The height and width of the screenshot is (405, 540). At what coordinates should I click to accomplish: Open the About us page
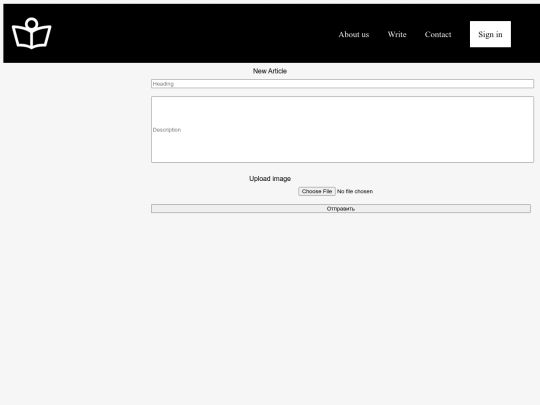tap(354, 34)
